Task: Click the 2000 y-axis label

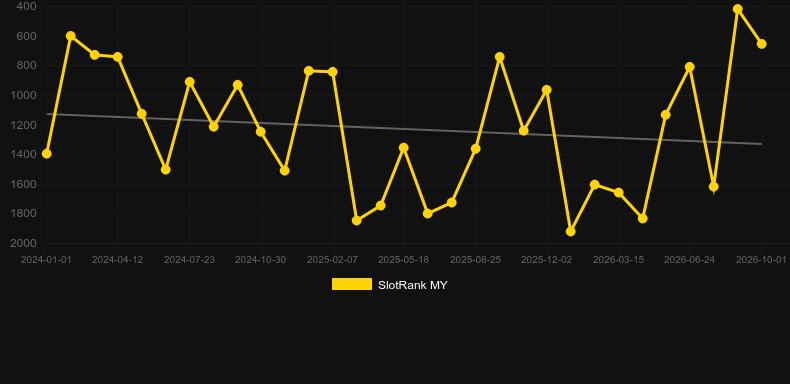Action: (x=24, y=243)
